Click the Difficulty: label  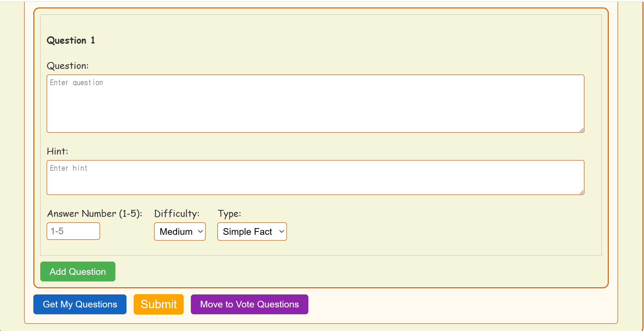(x=177, y=214)
